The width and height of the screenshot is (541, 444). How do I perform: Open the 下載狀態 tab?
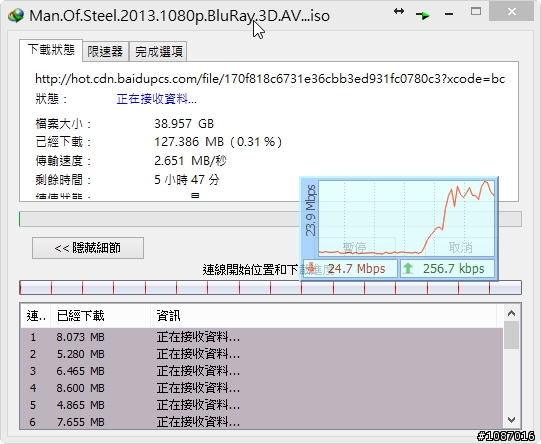click(51, 50)
